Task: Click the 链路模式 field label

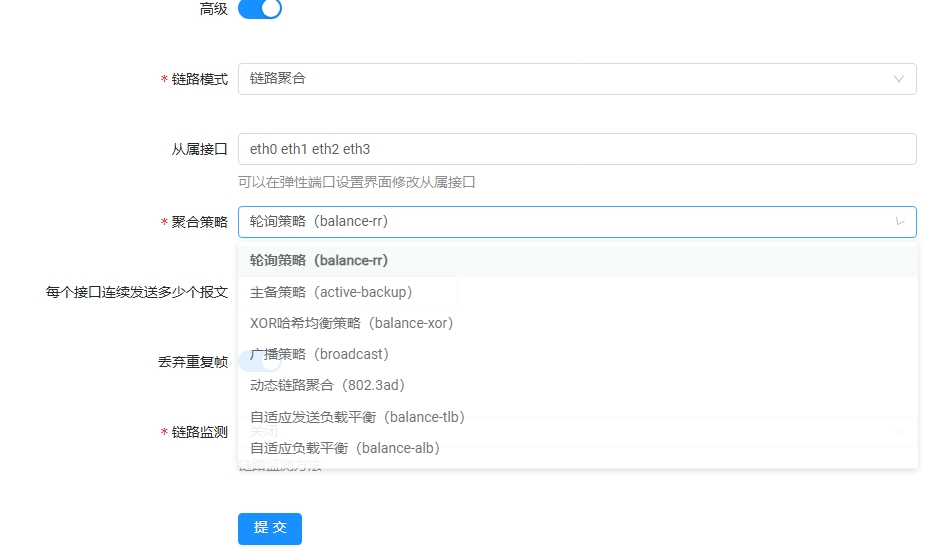Action: 199,79
